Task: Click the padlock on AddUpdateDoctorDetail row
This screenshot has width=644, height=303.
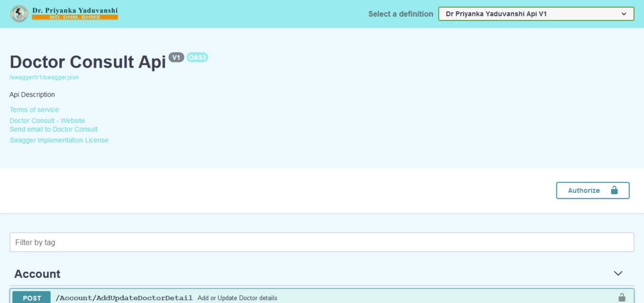Action: (622, 297)
